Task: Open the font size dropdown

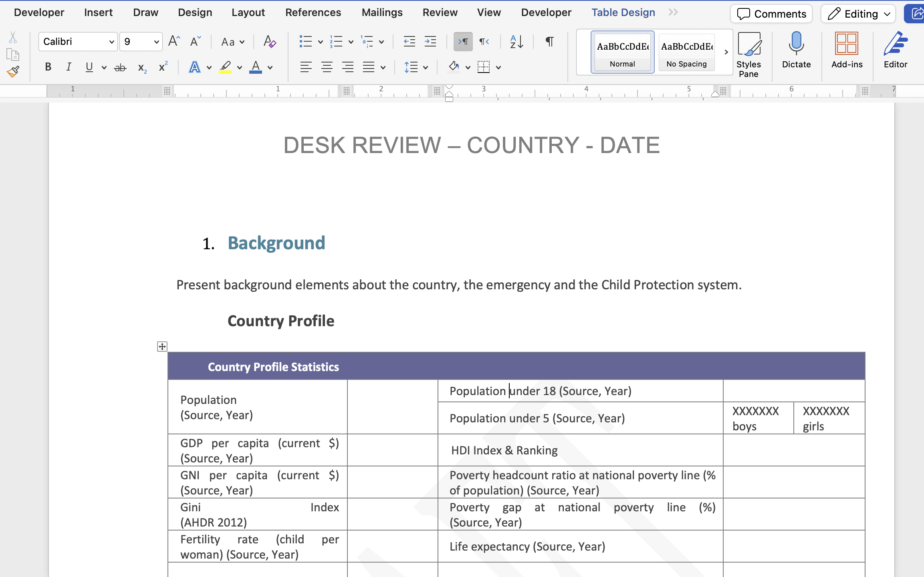Action: click(156, 42)
